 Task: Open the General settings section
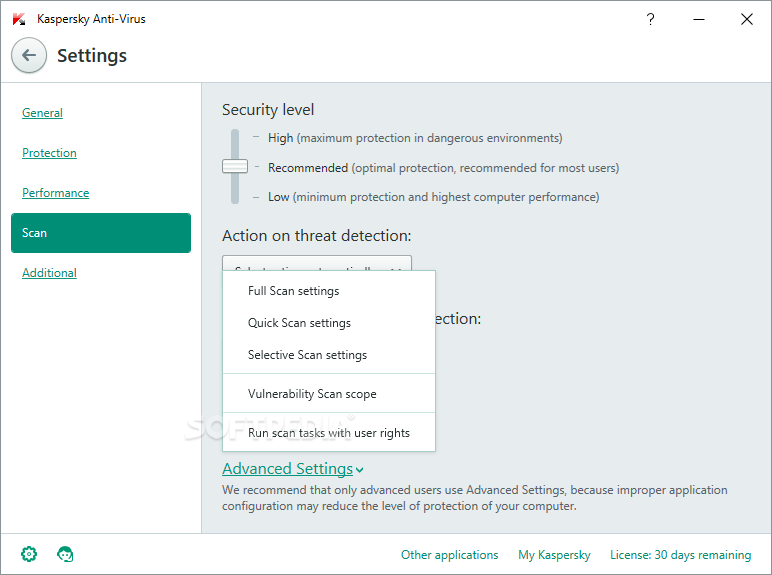click(x=42, y=113)
